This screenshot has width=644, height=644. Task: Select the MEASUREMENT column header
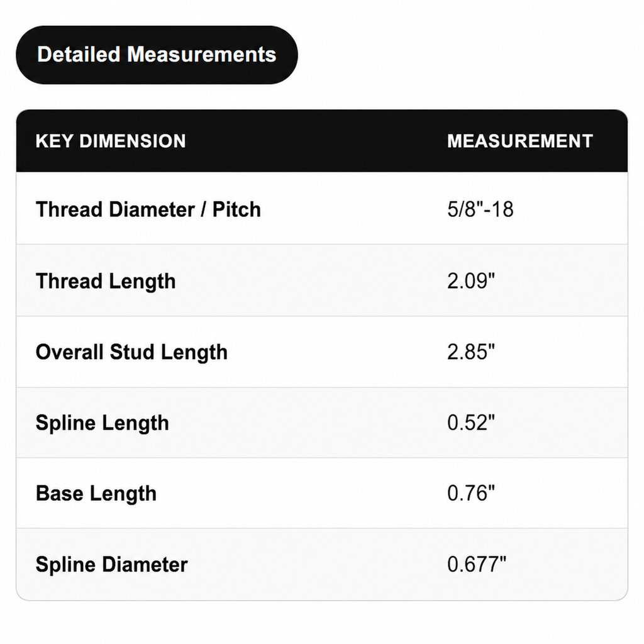point(519,141)
